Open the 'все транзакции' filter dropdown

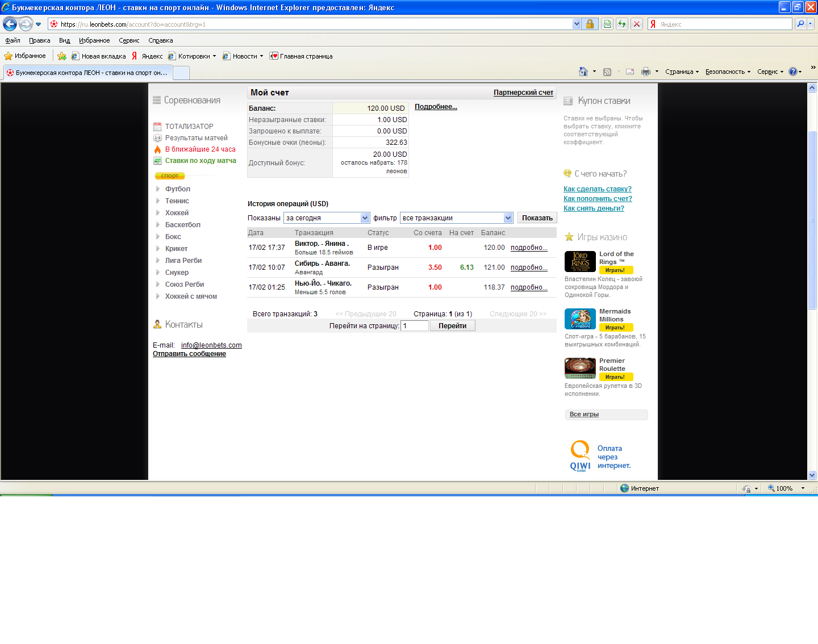pyautogui.click(x=508, y=218)
